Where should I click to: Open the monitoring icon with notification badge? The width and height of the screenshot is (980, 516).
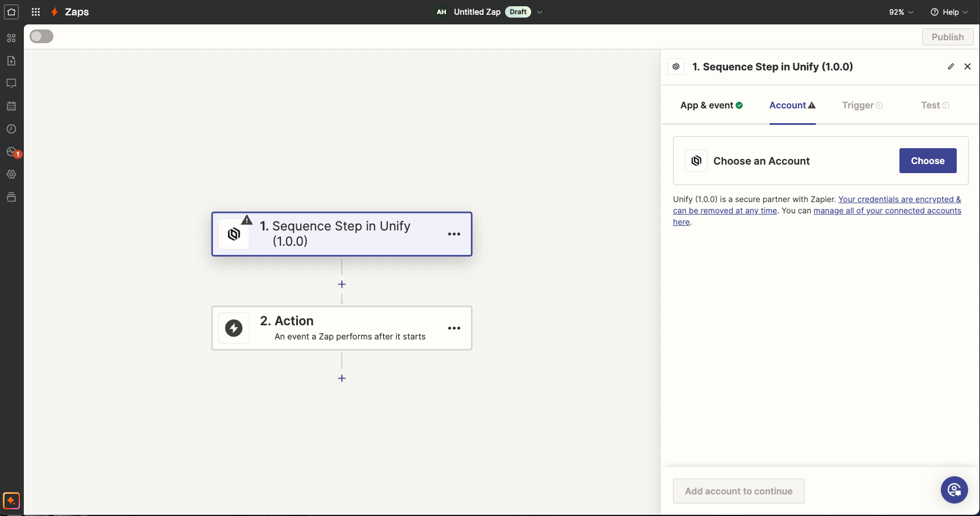pos(11,152)
